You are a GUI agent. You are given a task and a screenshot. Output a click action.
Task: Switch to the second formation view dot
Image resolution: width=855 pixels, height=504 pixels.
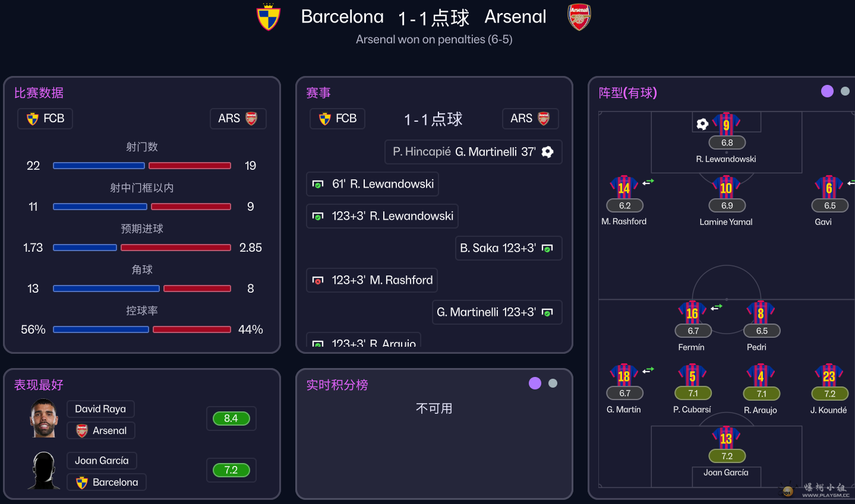(845, 91)
